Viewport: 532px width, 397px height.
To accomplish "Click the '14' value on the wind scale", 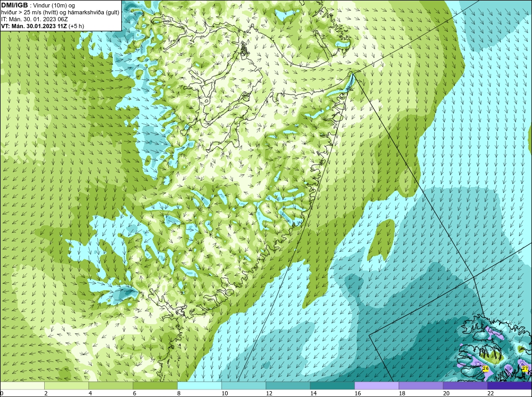I will (313, 393).
